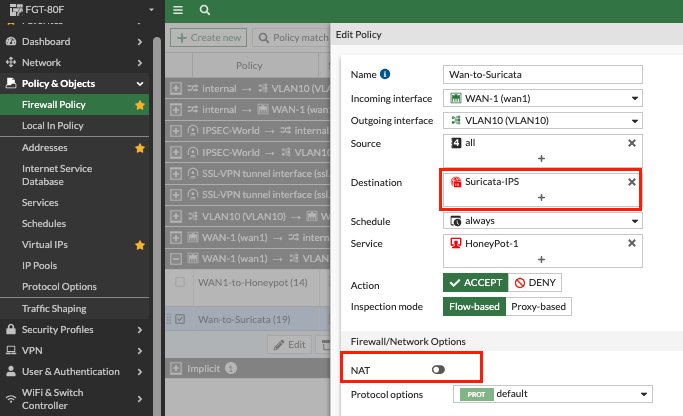Click the search magnifier icon in top bar
Screen dimensions: 683x416
pos(204,10)
